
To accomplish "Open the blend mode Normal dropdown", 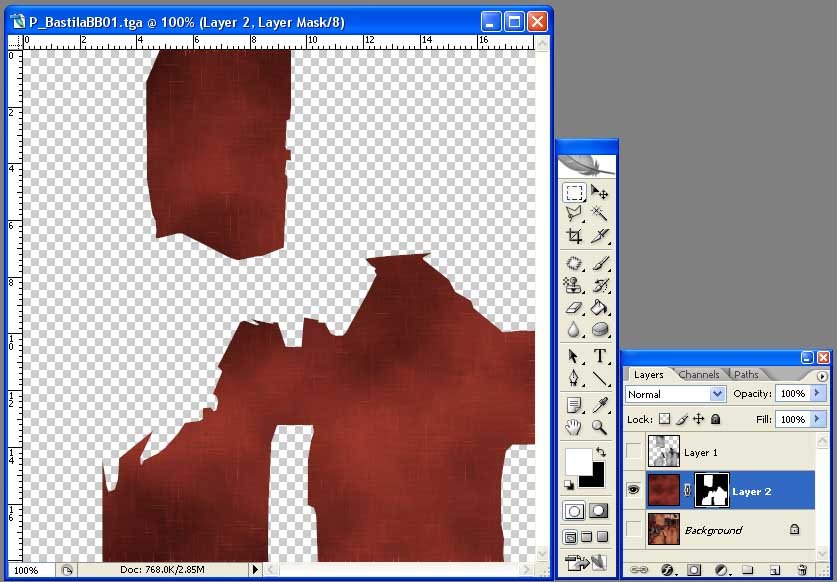I will [x=717, y=395].
